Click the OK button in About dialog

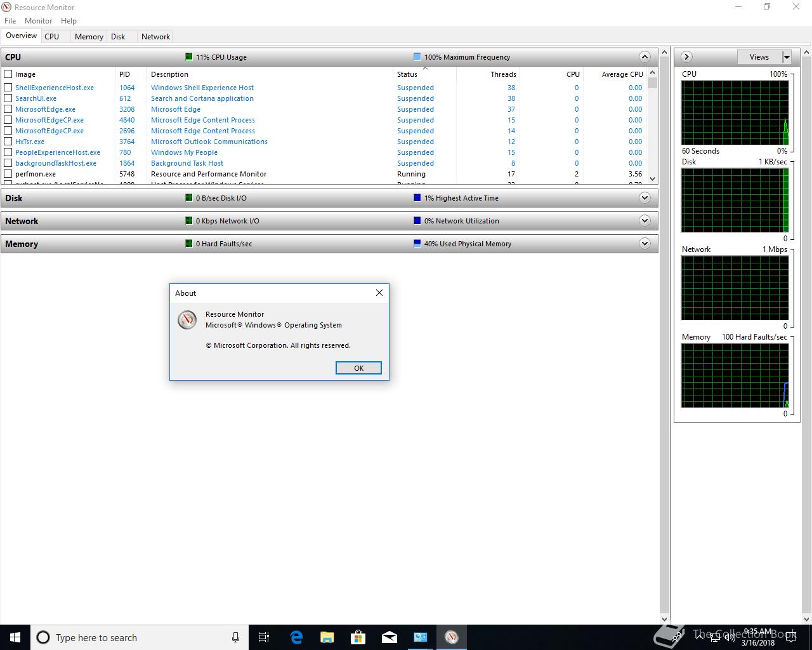point(358,368)
